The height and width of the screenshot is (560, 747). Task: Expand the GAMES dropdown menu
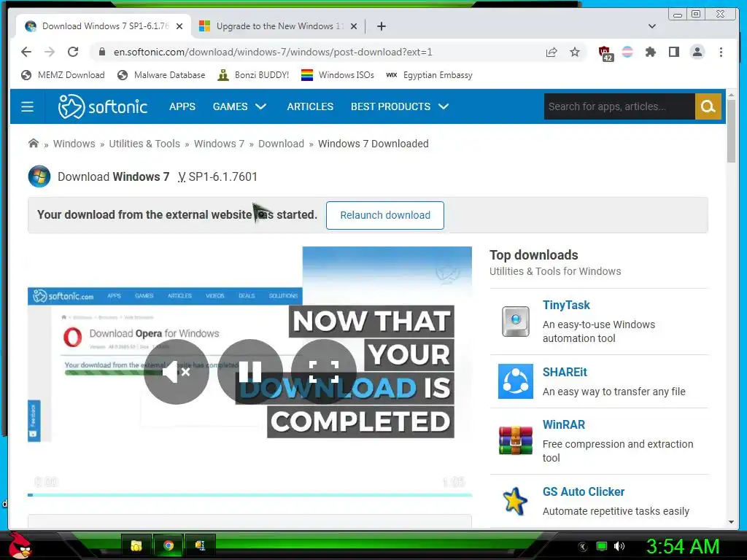pos(239,106)
